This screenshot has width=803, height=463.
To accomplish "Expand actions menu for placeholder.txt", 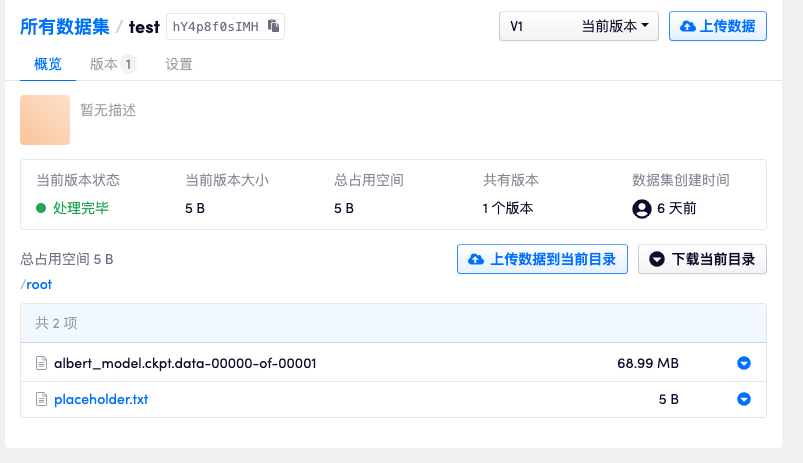I will click(x=743, y=399).
